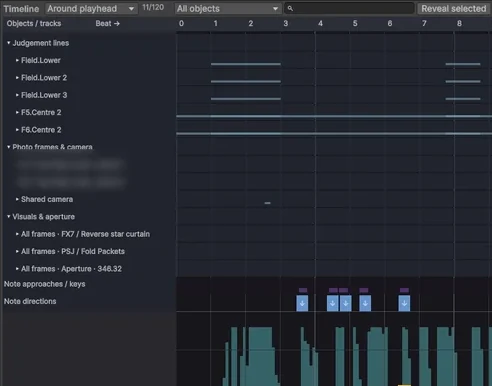The width and height of the screenshot is (492, 386).
Task: Select the Note directions row
Action: 30,301
